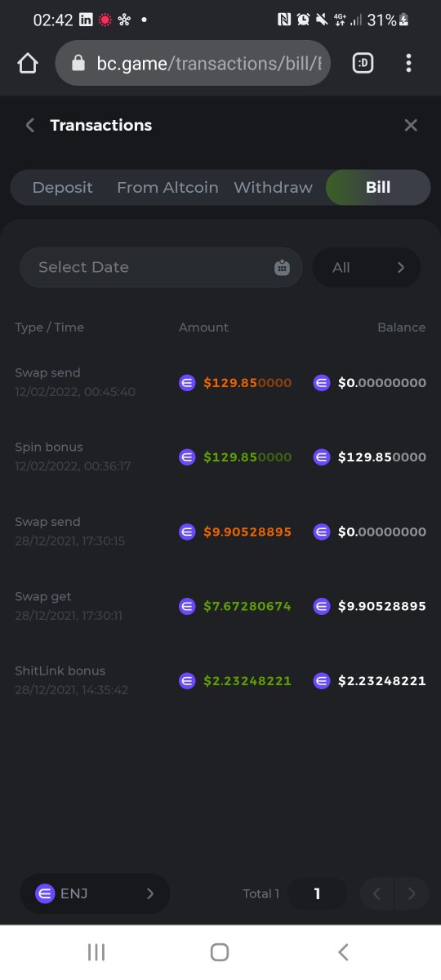Tap the ENJ coin icon beside $129.85 Swap send amount

click(187, 382)
